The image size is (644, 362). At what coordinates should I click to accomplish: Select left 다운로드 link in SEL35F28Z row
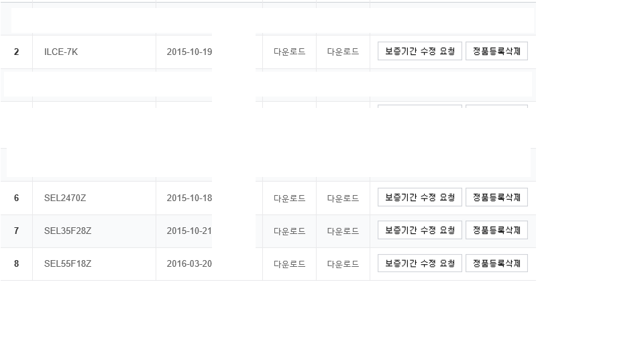tap(289, 231)
